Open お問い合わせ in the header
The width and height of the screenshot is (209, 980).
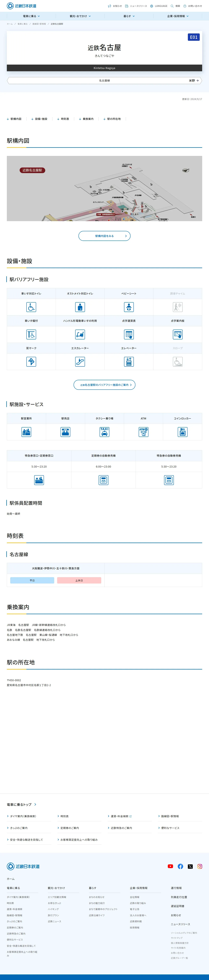point(193,6)
